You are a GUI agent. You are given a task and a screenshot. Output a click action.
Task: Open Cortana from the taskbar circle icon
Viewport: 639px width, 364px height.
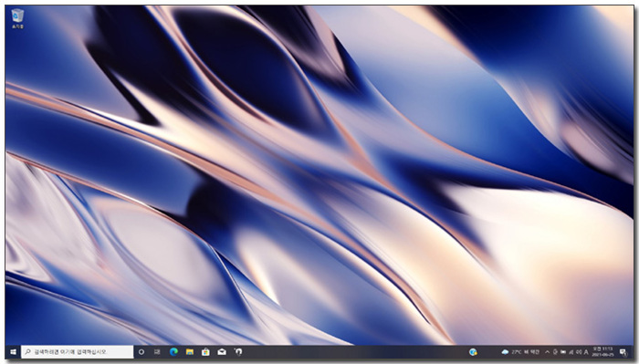coord(141,352)
